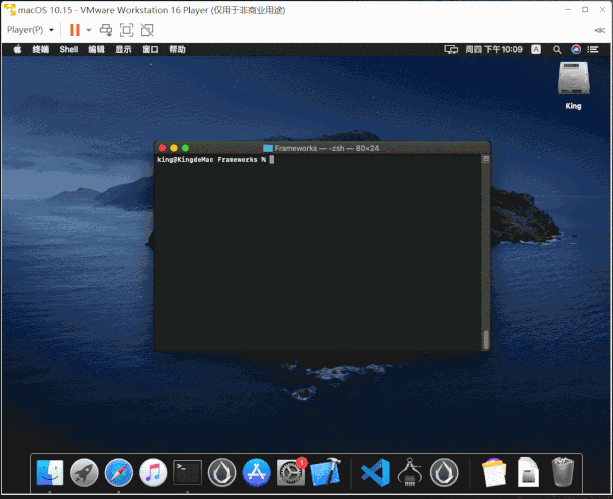Launch Music from the Dock

[153, 472]
